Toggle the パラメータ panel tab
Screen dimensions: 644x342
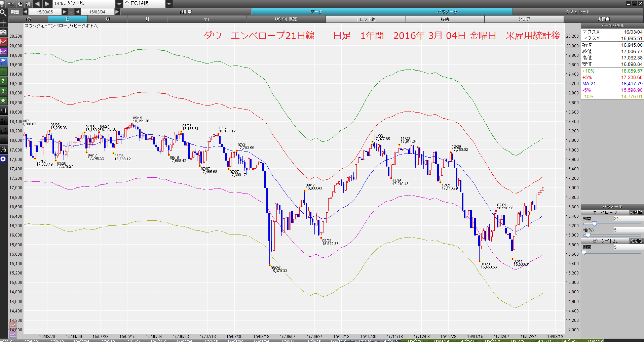click(x=447, y=12)
